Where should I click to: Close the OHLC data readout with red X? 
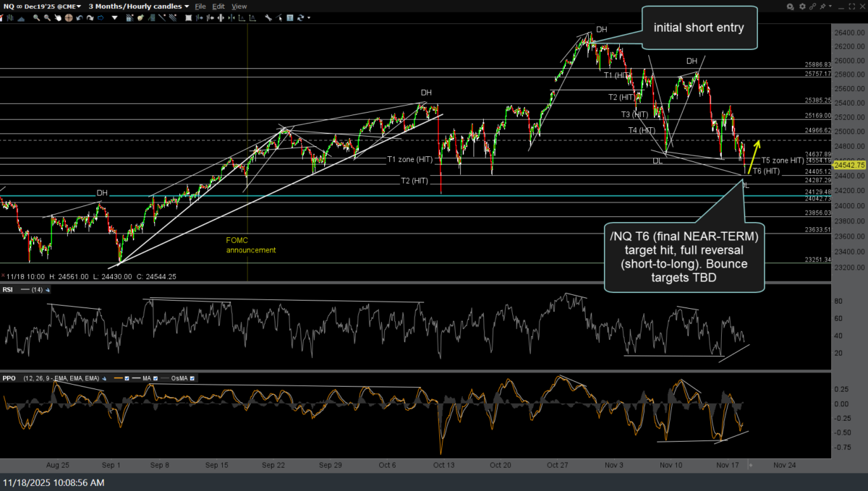(x=3, y=276)
